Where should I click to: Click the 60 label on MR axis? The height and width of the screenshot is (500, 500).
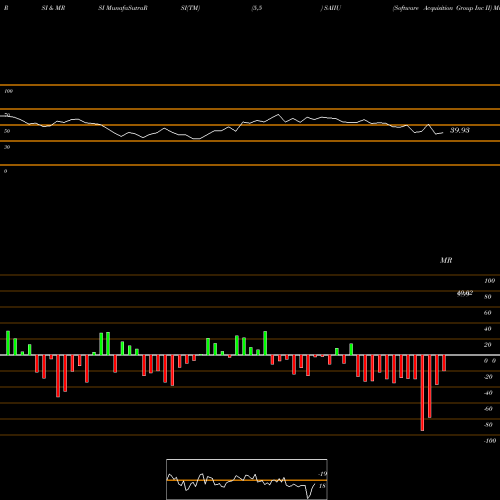click(x=487, y=313)
